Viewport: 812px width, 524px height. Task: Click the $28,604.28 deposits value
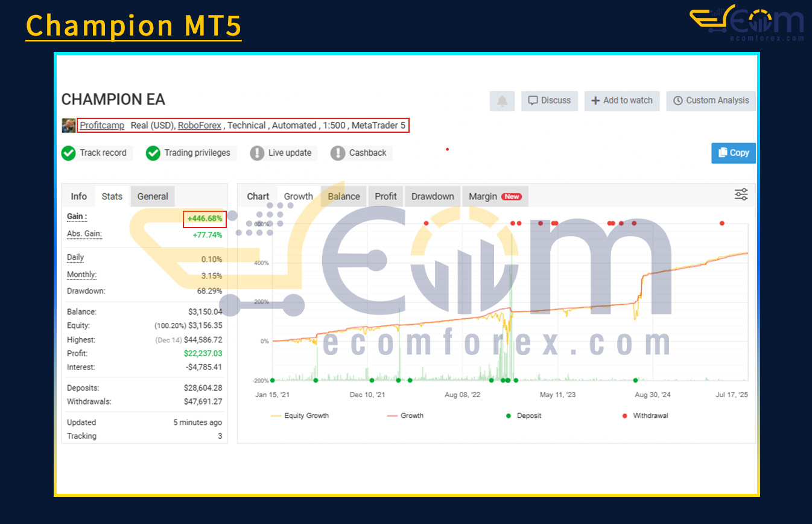click(x=203, y=388)
